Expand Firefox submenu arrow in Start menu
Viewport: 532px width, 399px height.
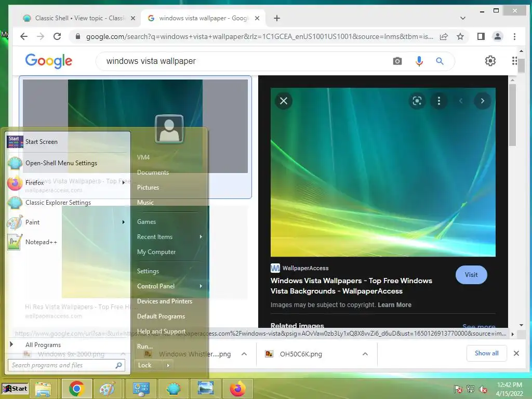(x=123, y=182)
